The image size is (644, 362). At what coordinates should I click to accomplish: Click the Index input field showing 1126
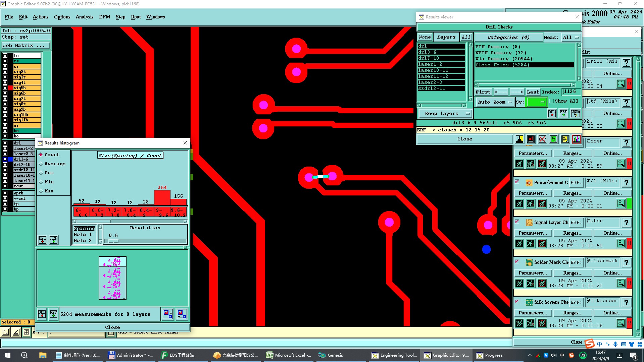[x=572, y=92]
